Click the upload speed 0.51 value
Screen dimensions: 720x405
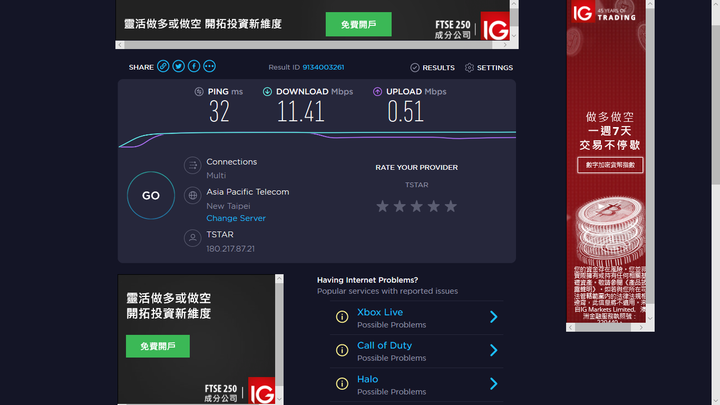pyautogui.click(x=405, y=112)
